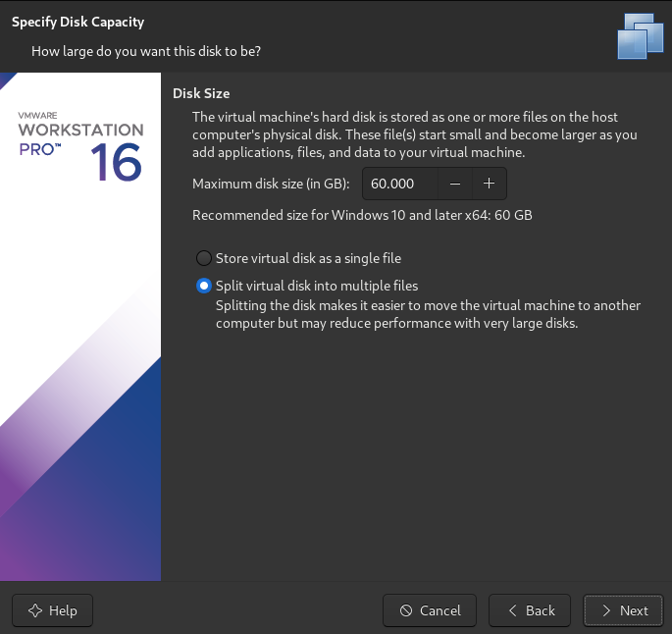The height and width of the screenshot is (634, 672).
Task: Click the Recommended size for Windows 10 text
Action: point(362,215)
